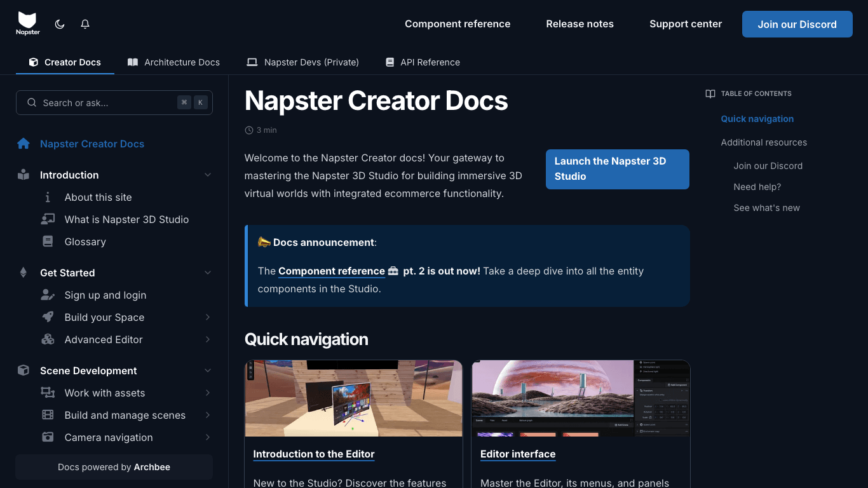868x488 pixels.
Task: Collapse the Introduction section
Action: coord(208,175)
